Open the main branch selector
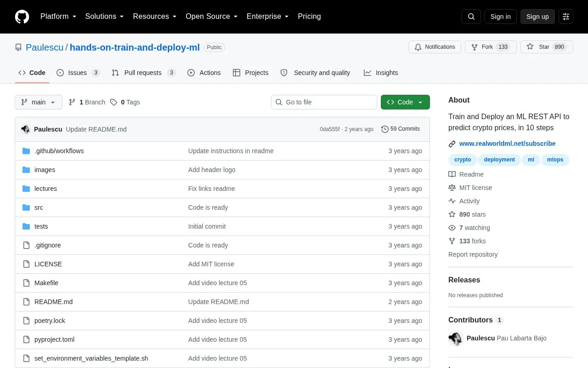This screenshot has width=588, height=368. coord(39,102)
